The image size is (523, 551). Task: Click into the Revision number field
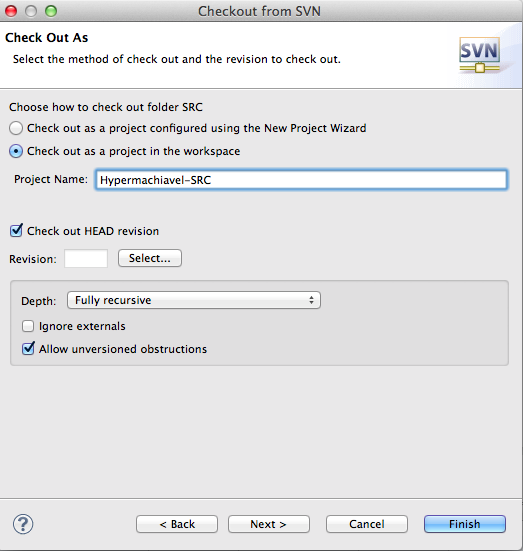[x=86, y=258]
